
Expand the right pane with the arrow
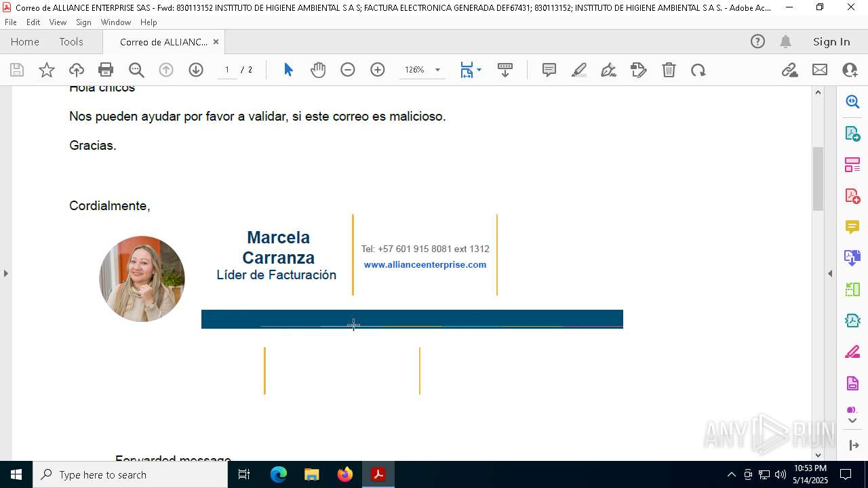coord(854,445)
